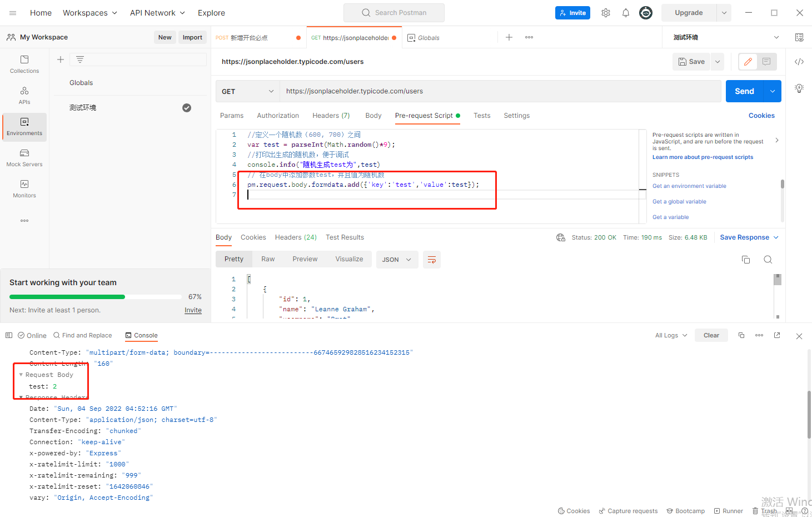The height and width of the screenshot is (517, 812).
Task: Click team progress bar at 67%
Action: (x=96, y=297)
